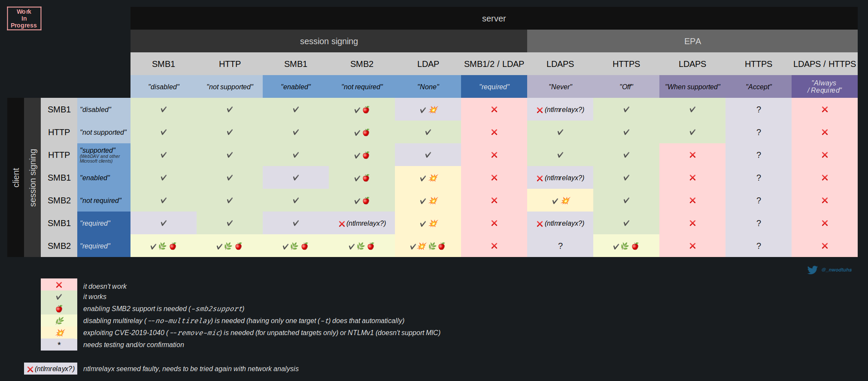Click the (ntlmrelayx?) footnote badge at the bottom
The image size is (868, 381).
click(51, 369)
